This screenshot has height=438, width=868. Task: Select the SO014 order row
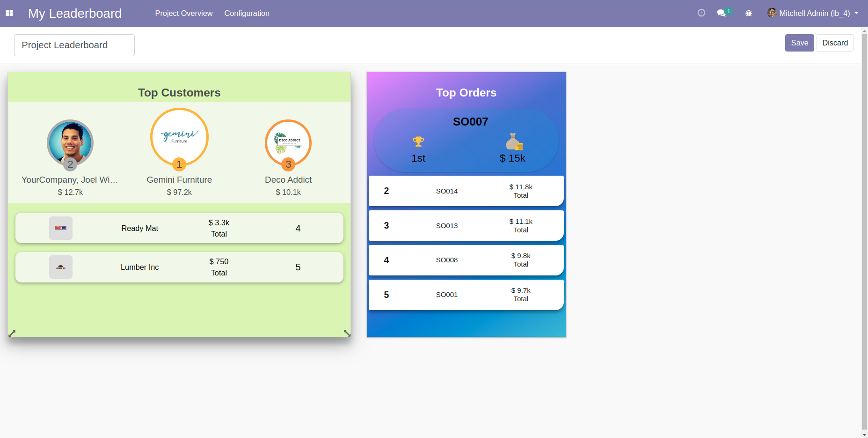(466, 191)
